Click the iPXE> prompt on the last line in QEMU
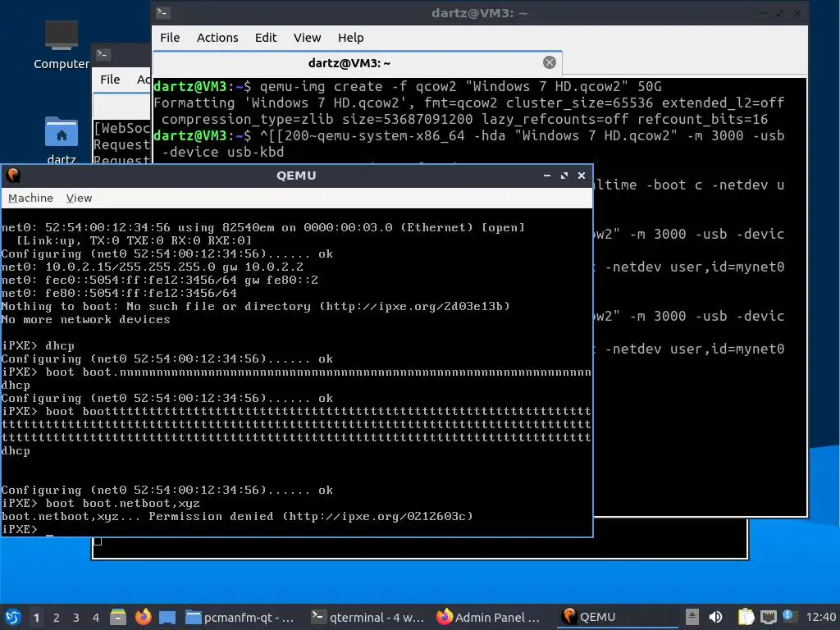This screenshot has width=840, height=630. (20, 529)
